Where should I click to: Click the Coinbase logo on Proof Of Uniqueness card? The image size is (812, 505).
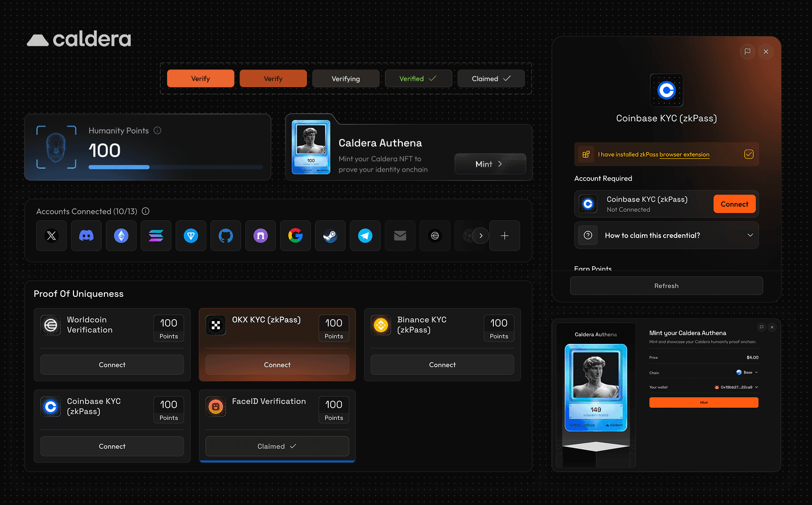click(x=51, y=407)
